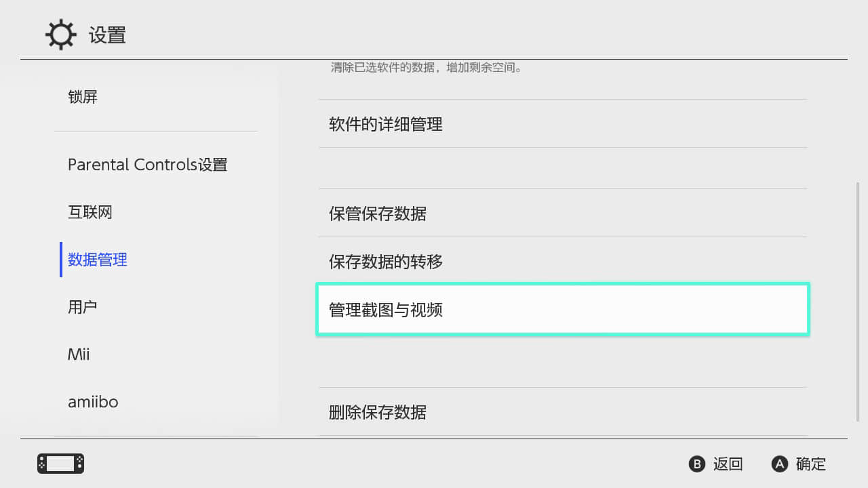Click the settings gear icon
Image resolution: width=868 pixels, height=488 pixels.
tap(60, 35)
